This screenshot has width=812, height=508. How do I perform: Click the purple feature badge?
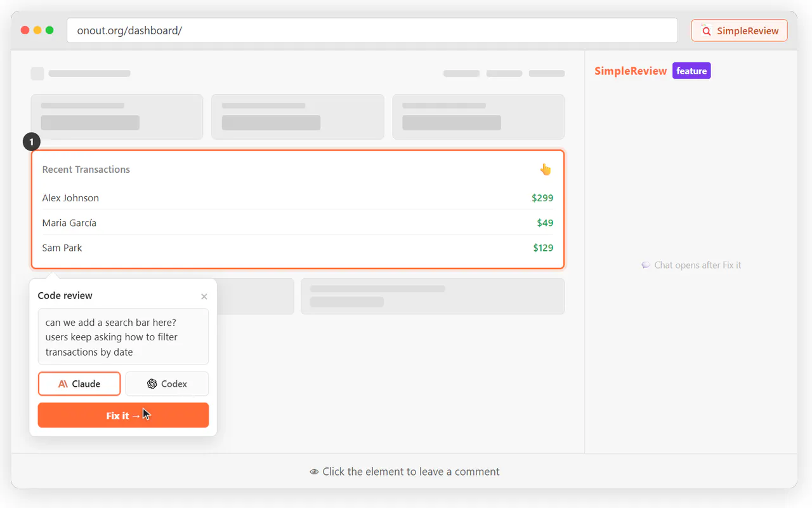tap(691, 71)
